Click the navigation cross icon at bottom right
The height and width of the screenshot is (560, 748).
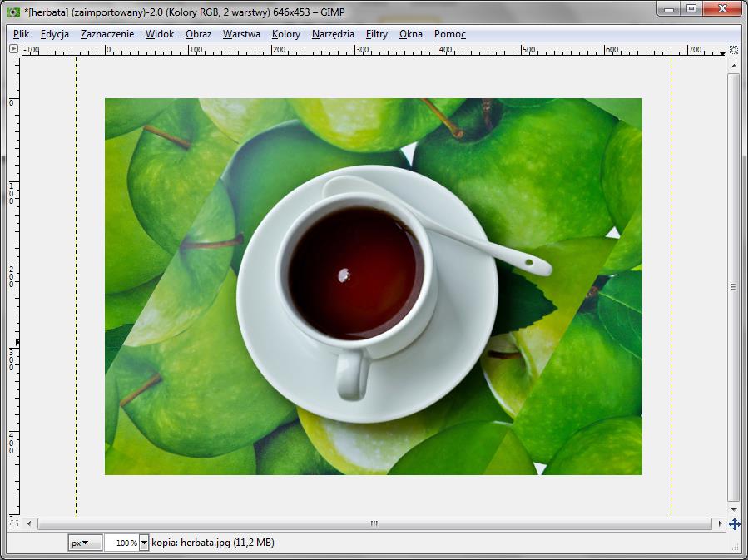coord(734,523)
